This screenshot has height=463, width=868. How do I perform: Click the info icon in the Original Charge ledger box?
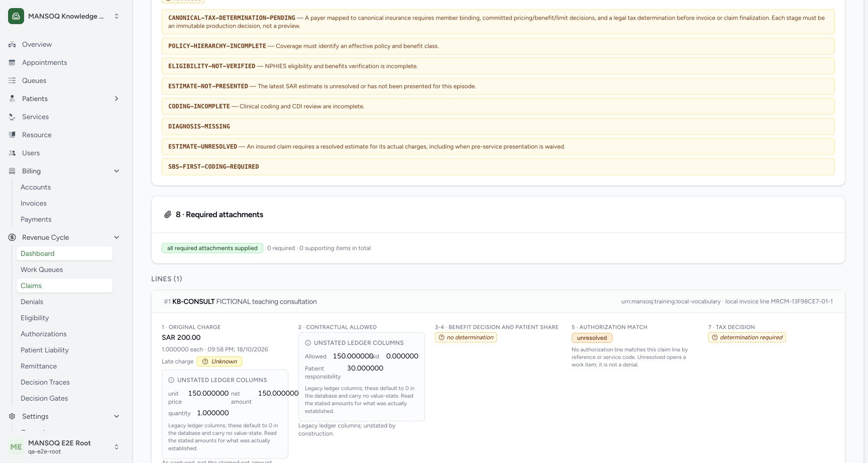click(x=171, y=380)
